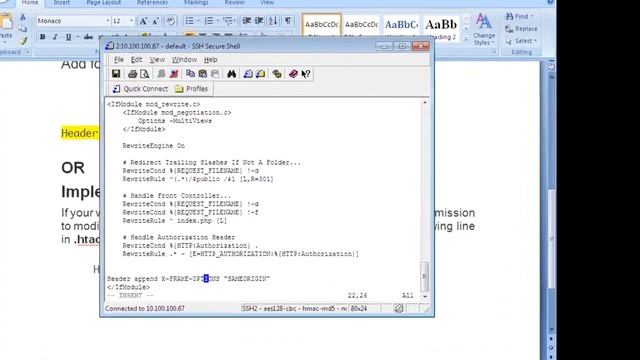This screenshot has width=640, height=360.
Task: Open the Help menu in SSH Secure Shell
Action: [x=210, y=60]
